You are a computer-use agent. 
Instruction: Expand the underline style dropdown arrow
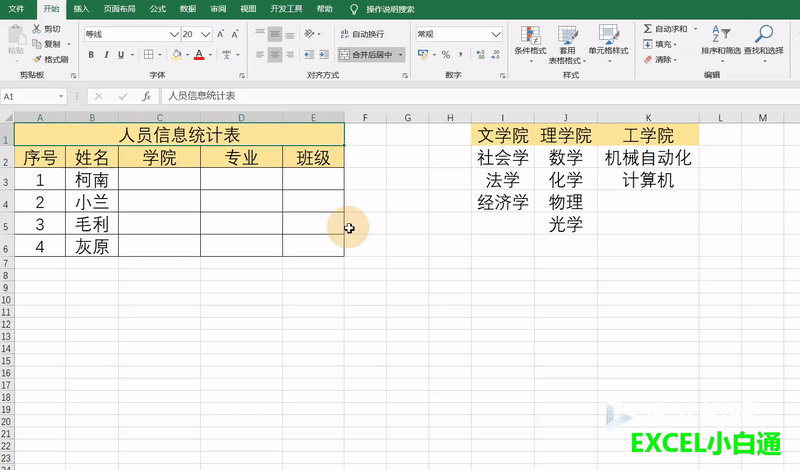pyautogui.click(x=132, y=54)
